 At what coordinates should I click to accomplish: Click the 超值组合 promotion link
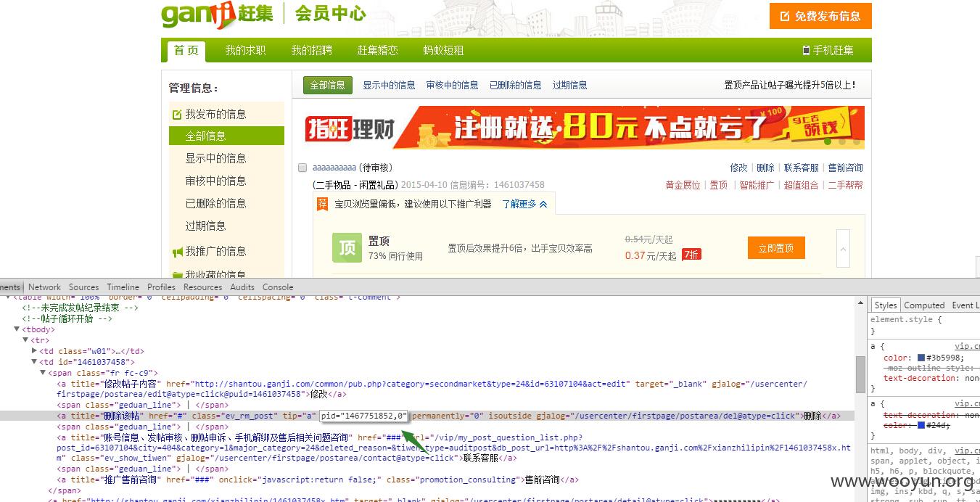(801, 185)
